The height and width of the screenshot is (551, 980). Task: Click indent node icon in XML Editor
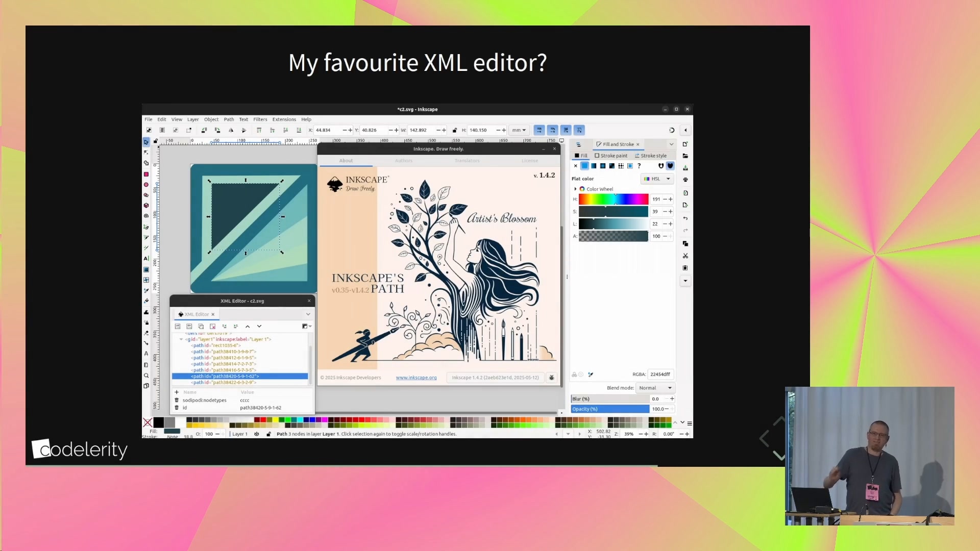pos(235,327)
